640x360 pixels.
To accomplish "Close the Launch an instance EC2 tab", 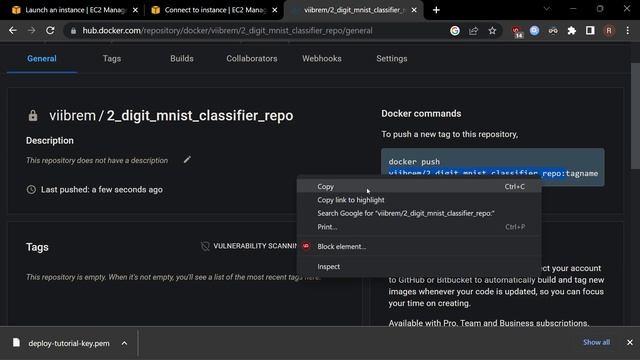I will (136, 10).
